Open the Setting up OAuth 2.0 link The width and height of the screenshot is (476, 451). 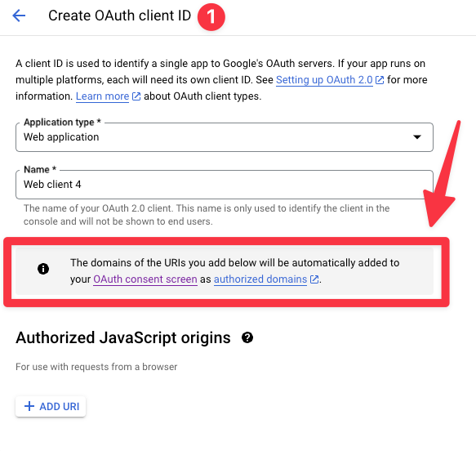pyautogui.click(x=324, y=80)
